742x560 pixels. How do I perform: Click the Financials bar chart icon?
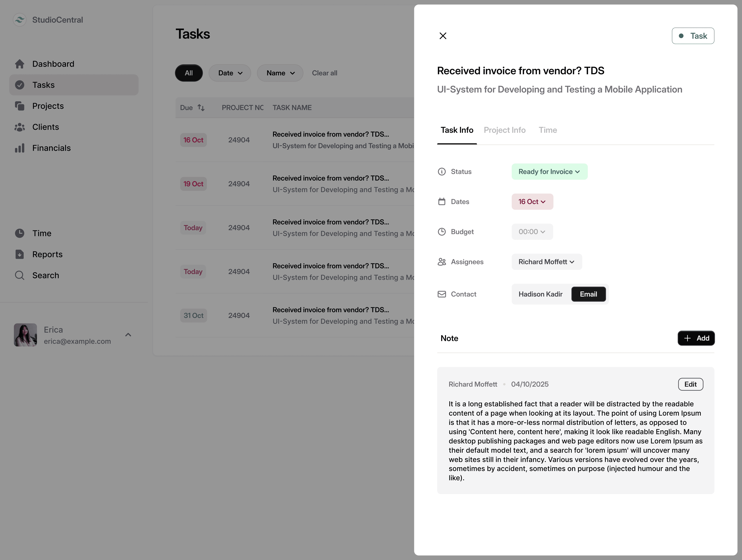click(19, 148)
